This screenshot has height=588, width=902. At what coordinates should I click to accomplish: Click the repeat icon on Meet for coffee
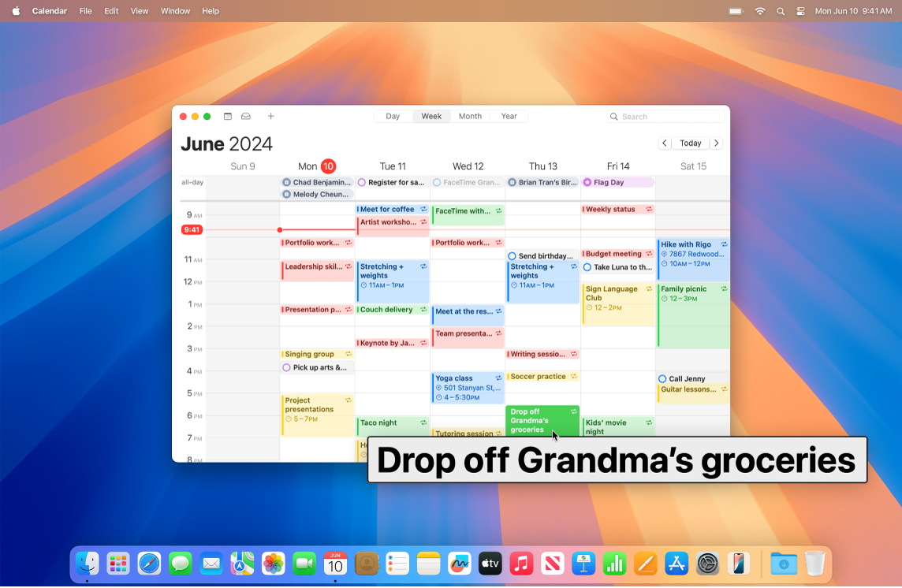tap(424, 209)
